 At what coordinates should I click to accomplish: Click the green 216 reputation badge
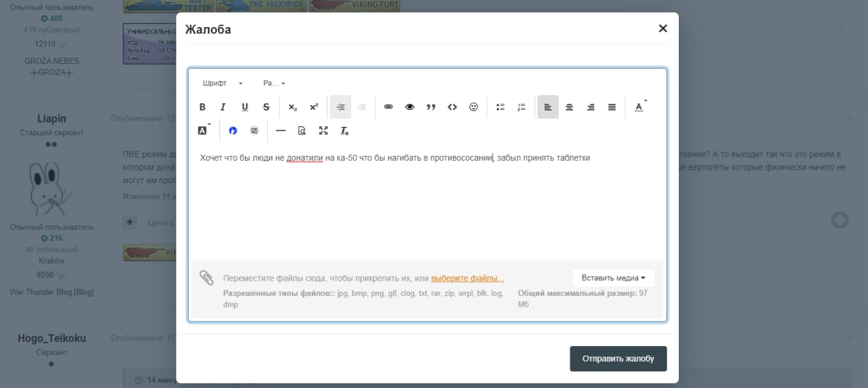(x=52, y=238)
